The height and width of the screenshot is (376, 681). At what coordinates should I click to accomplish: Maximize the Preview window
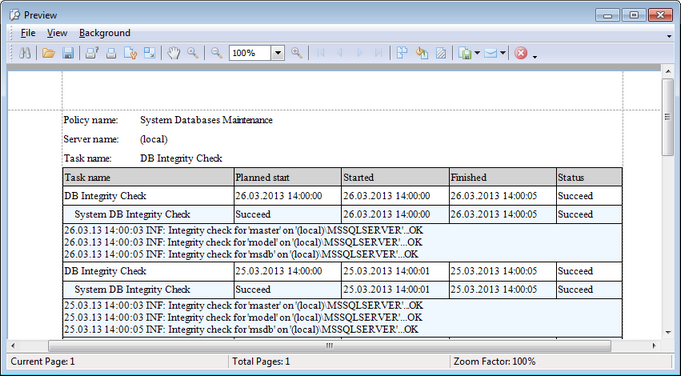634,15
